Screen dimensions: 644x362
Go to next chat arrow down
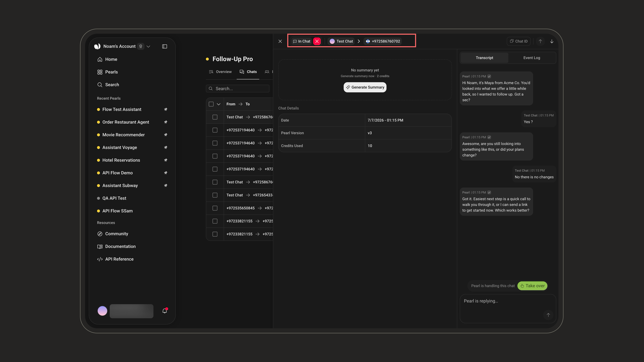click(x=552, y=41)
